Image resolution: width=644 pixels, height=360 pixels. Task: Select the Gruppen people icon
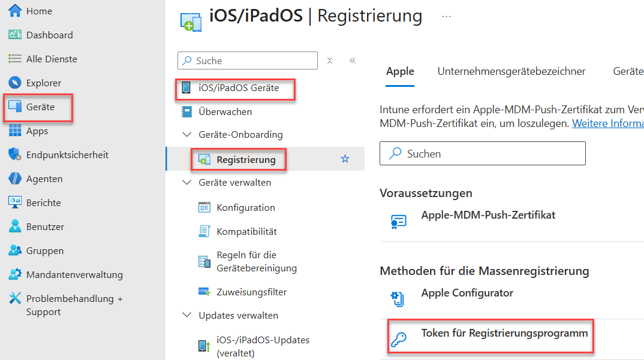(15, 250)
